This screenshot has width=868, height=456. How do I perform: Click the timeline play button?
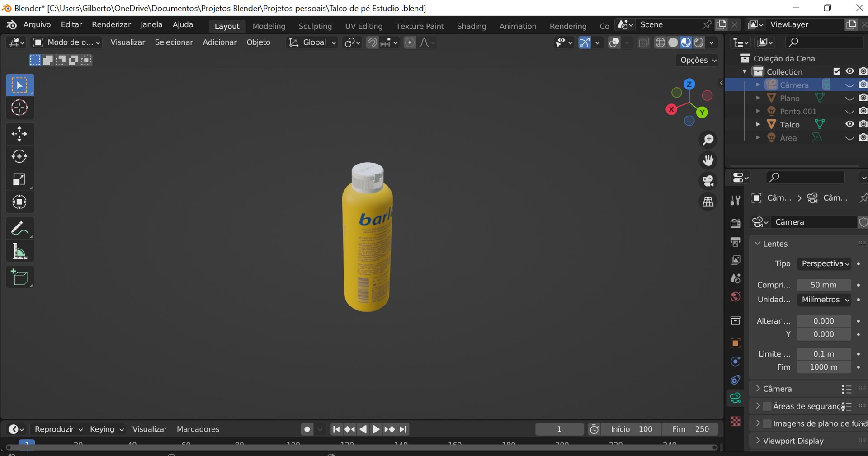tap(376, 429)
